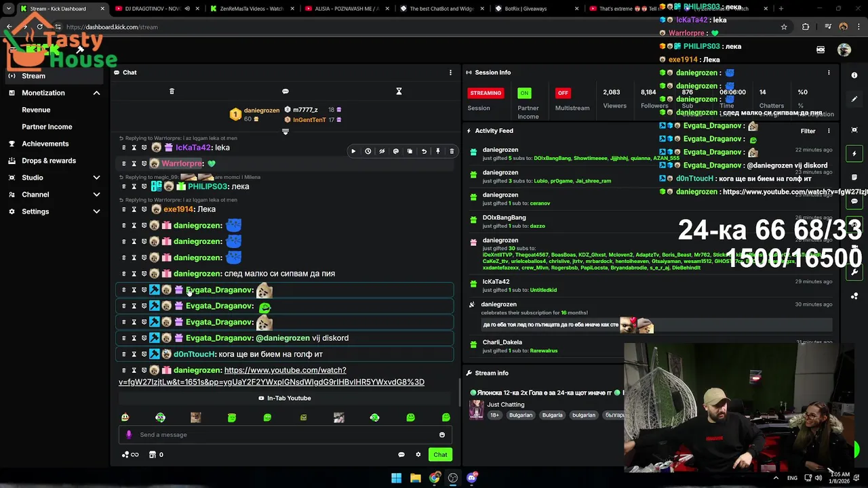Open Drops & rewards in sidebar
868x488 pixels.
click(x=49, y=161)
